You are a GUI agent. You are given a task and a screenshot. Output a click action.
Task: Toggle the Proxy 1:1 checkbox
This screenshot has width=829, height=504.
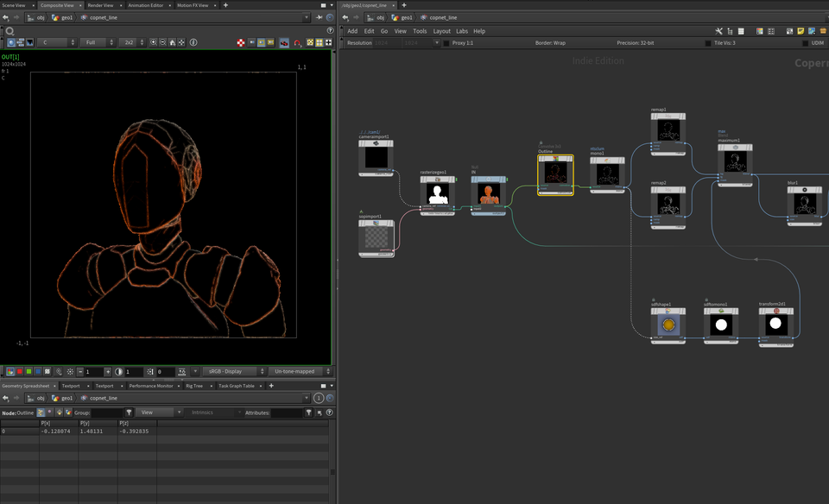click(x=446, y=42)
